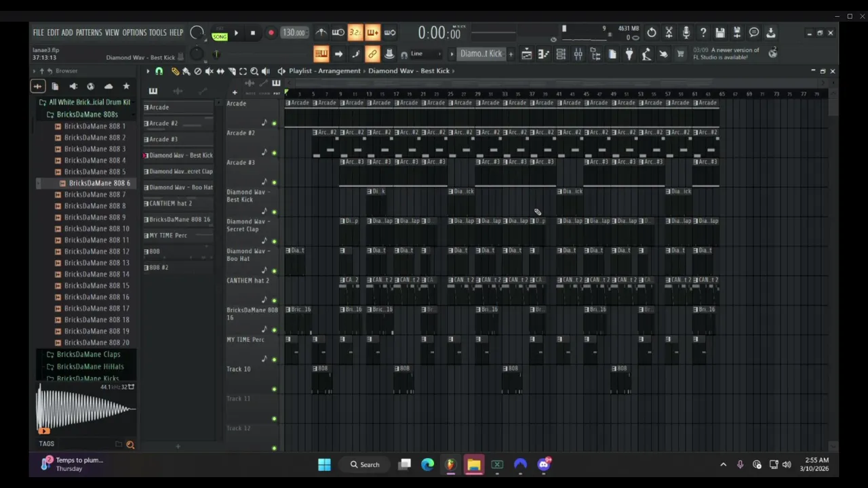The width and height of the screenshot is (868, 488).
Task: Open the browser options arrow menu
Action: [x=34, y=70]
